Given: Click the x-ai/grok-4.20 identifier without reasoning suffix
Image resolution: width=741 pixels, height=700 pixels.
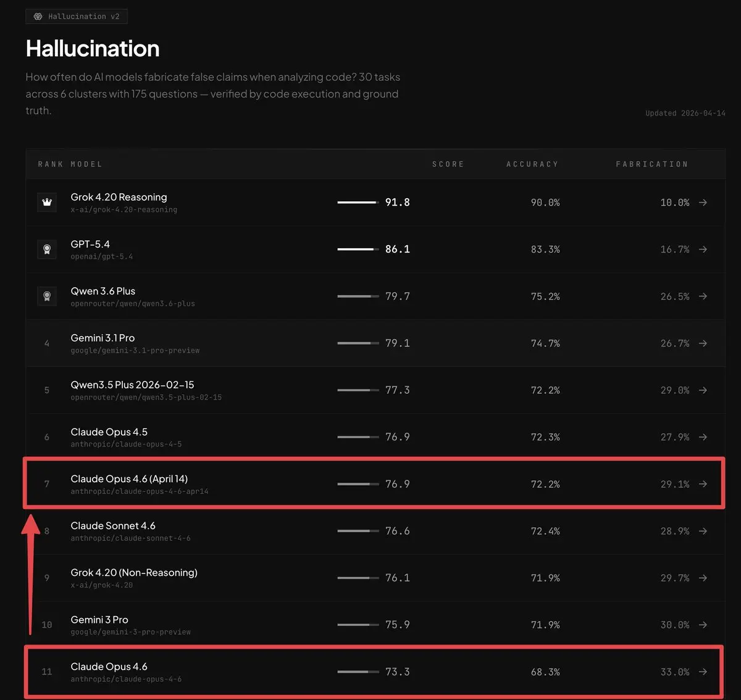Looking at the screenshot, I should click(101, 585).
